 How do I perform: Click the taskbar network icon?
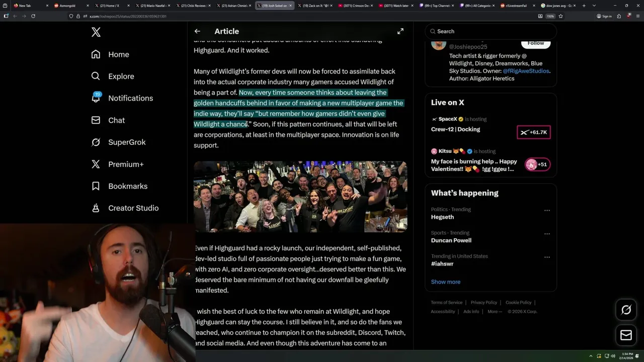(606, 356)
